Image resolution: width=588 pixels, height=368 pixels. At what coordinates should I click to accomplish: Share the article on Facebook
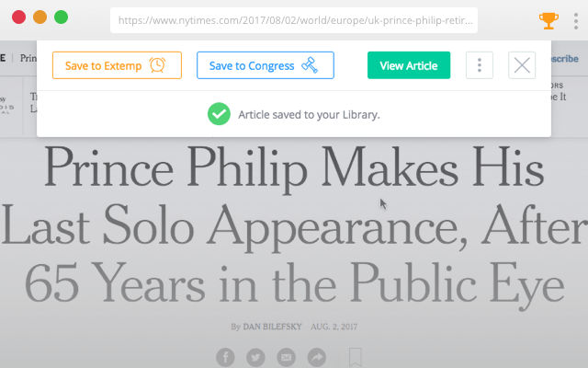(x=225, y=357)
